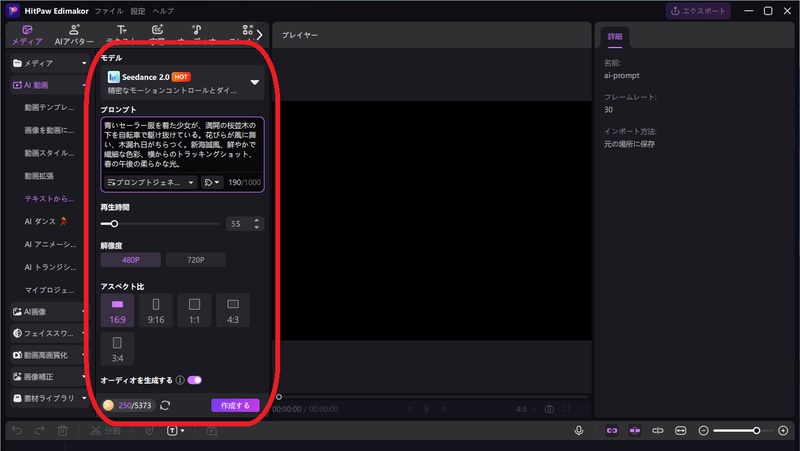800x451 pixels.
Task: Click the info icon beside オーディオを生成する
Action: pos(180,380)
